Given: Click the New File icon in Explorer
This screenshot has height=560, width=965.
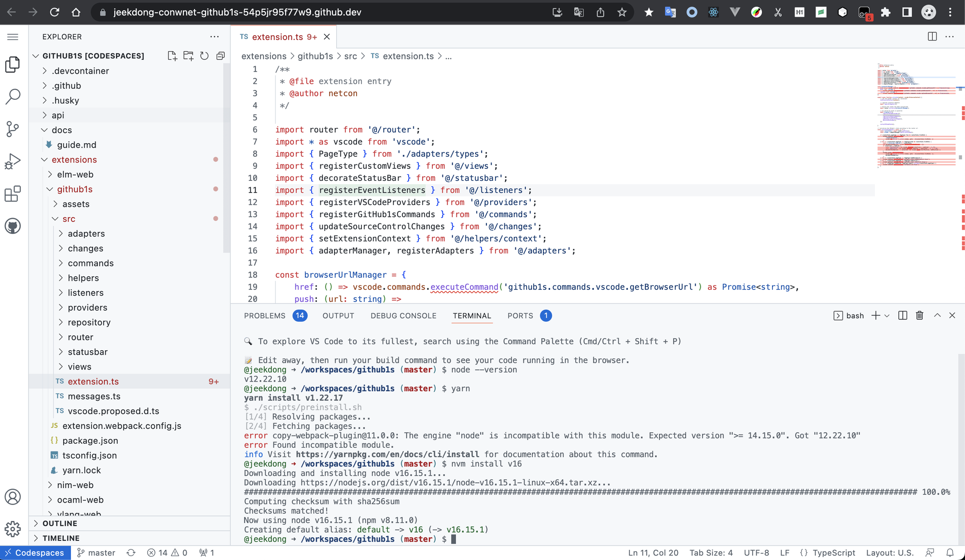Looking at the screenshot, I should coord(172,56).
